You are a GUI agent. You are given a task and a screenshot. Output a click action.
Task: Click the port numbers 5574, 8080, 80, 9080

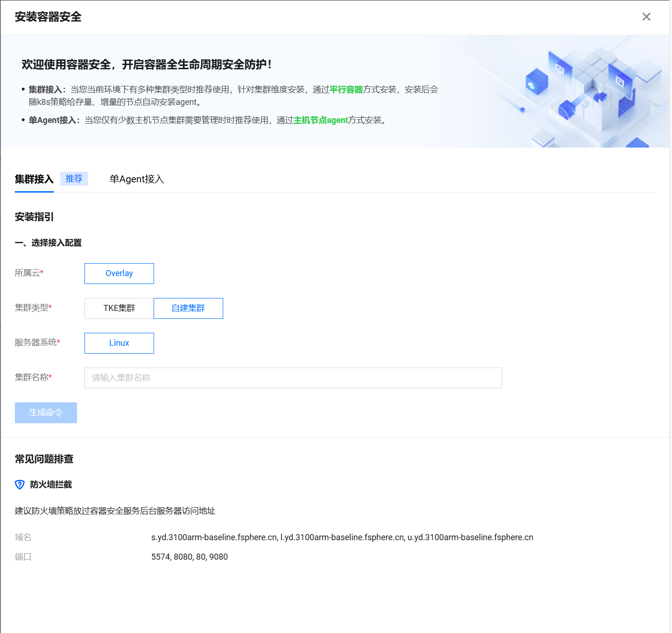pos(189,557)
